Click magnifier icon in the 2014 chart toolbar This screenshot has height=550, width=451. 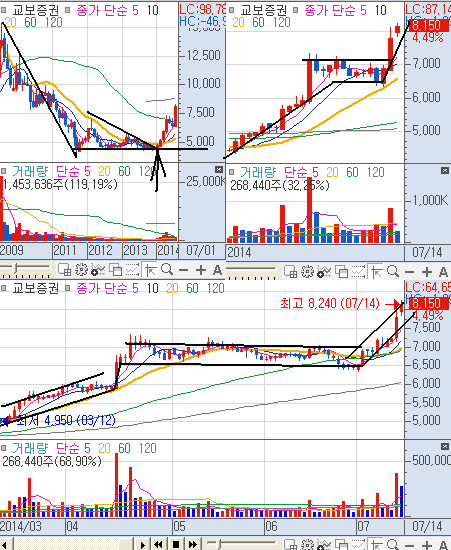click(x=393, y=271)
